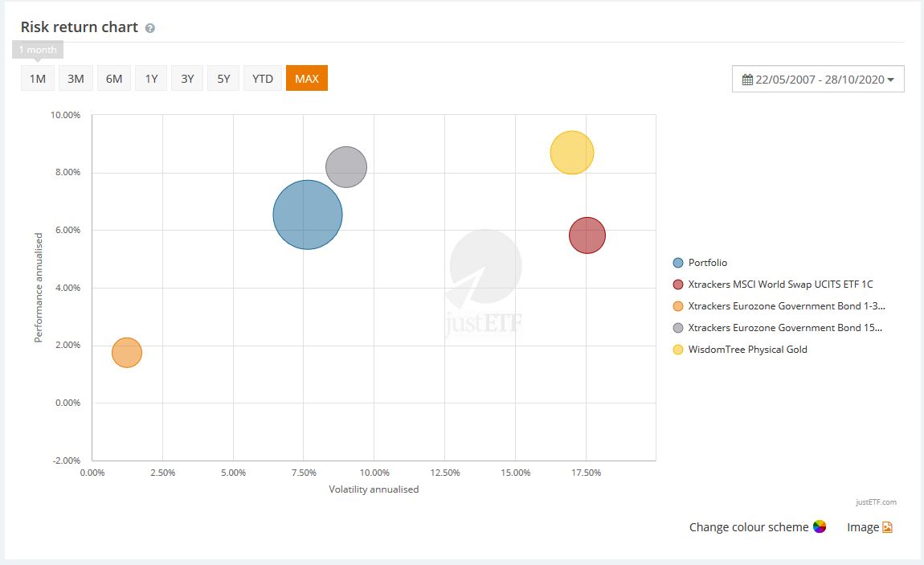Select the 6M time period
924x565 pixels.
[114, 78]
